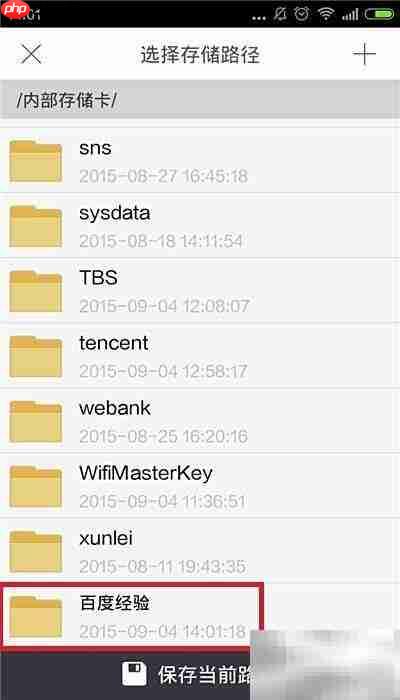Screen dimensions: 400x700
Task: Select the webank folder icon
Action: pyautogui.click(x=36, y=421)
